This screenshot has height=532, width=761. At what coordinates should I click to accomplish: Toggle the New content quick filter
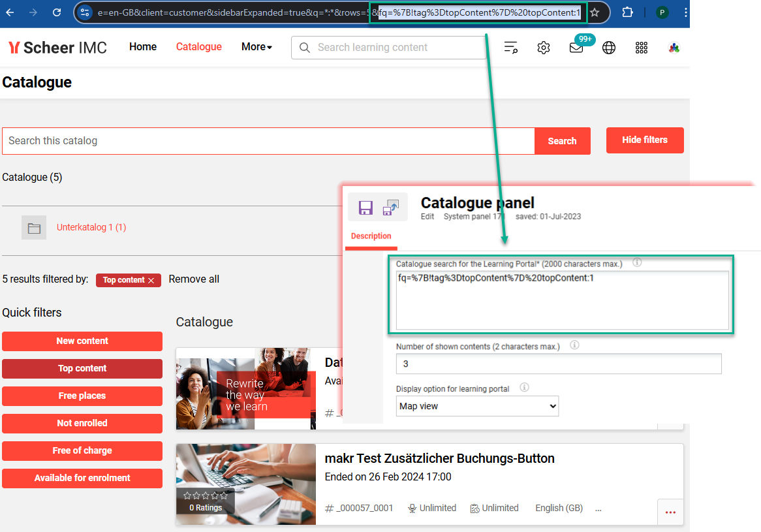point(82,341)
